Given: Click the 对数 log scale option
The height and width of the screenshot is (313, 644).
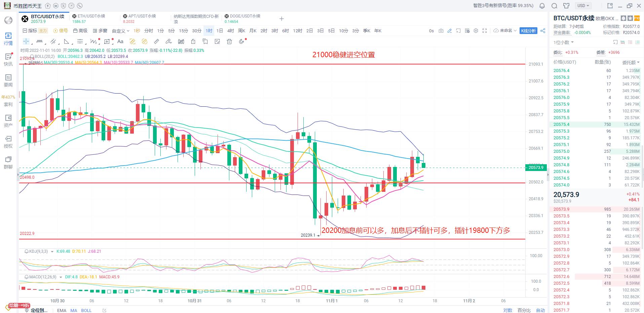Looking at the screenshot, I should pyautogui.click(x=507, y=310).
